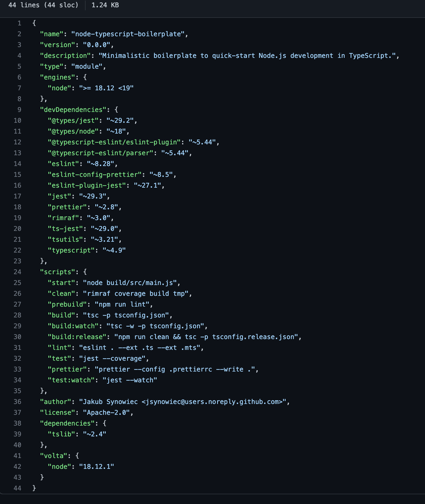The width and height of the screenshot is (425, 504).
Task: Click the "18.12.1" node version value
Action: point(97,467)
